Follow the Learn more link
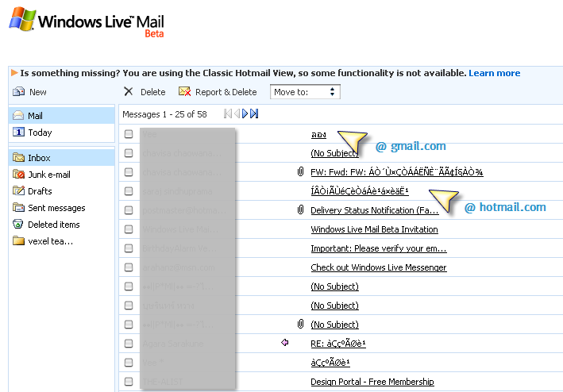The width and height of the screenshot is (563, 392). pos(495,73)
